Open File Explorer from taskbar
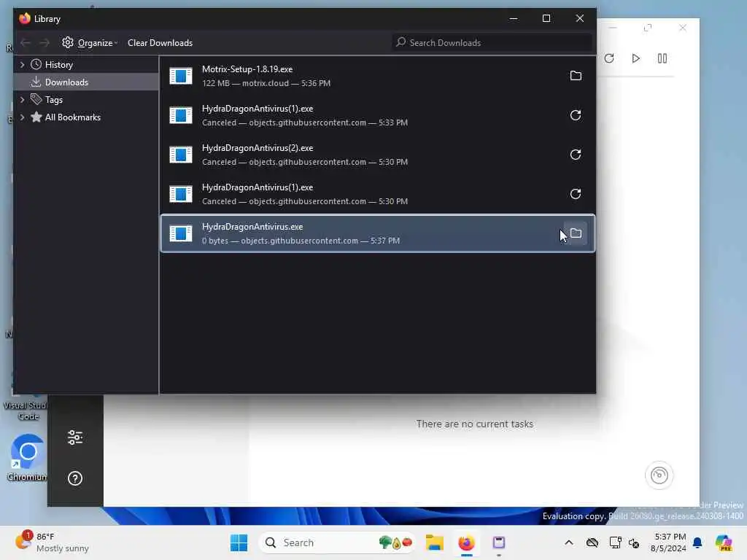The image size is (747, 560). [435, 542]
